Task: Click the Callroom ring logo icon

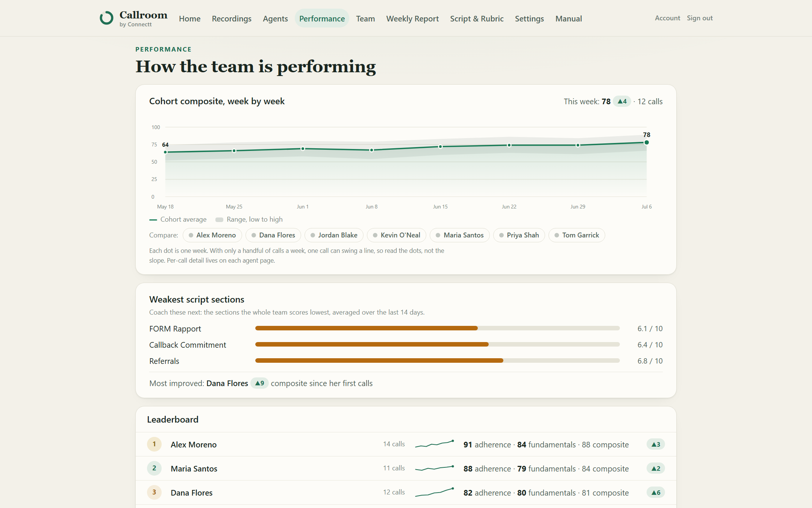Action: (106, 18)
